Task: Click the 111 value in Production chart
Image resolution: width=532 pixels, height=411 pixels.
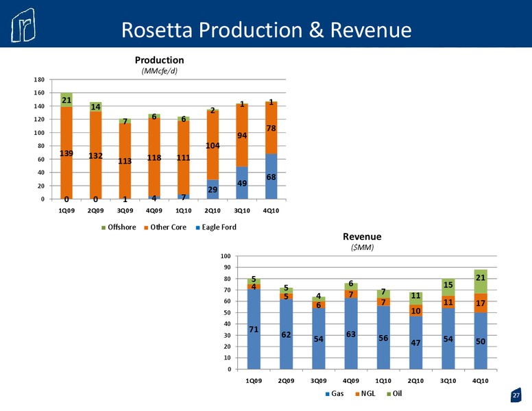Action: pyautogui.click(x=183, y=158)
